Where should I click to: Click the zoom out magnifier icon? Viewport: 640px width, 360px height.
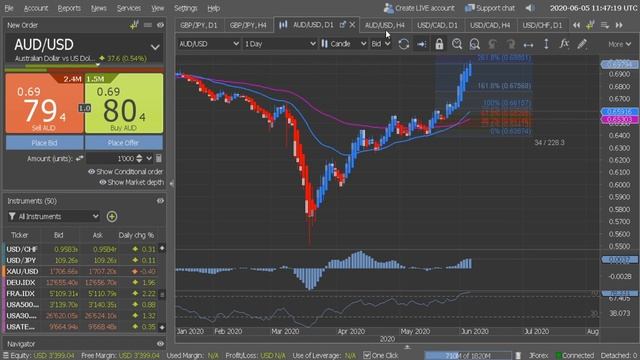(x=474, y=44)
